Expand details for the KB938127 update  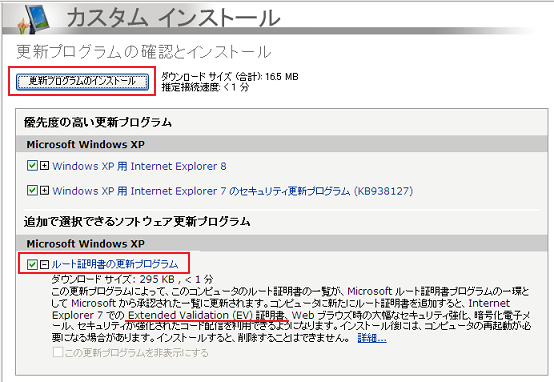tap(44, 190)
